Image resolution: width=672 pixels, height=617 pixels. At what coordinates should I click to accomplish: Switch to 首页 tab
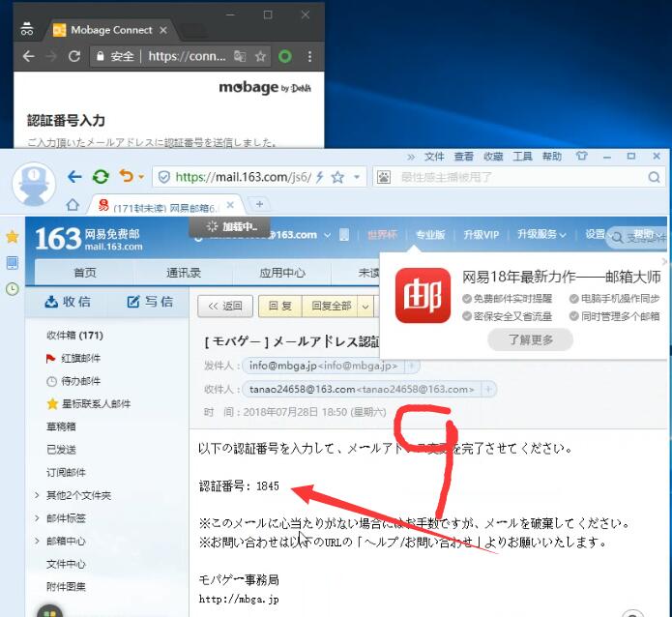[85, 273]
